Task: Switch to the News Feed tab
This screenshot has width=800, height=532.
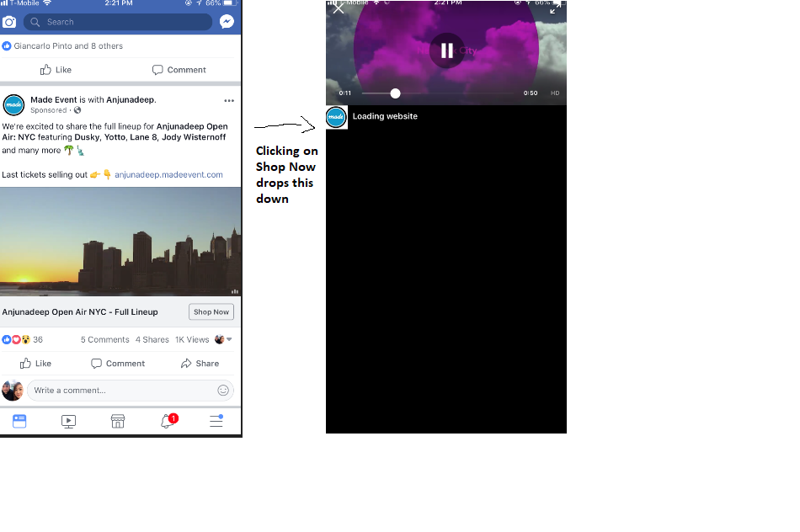Action: (19, 422)
